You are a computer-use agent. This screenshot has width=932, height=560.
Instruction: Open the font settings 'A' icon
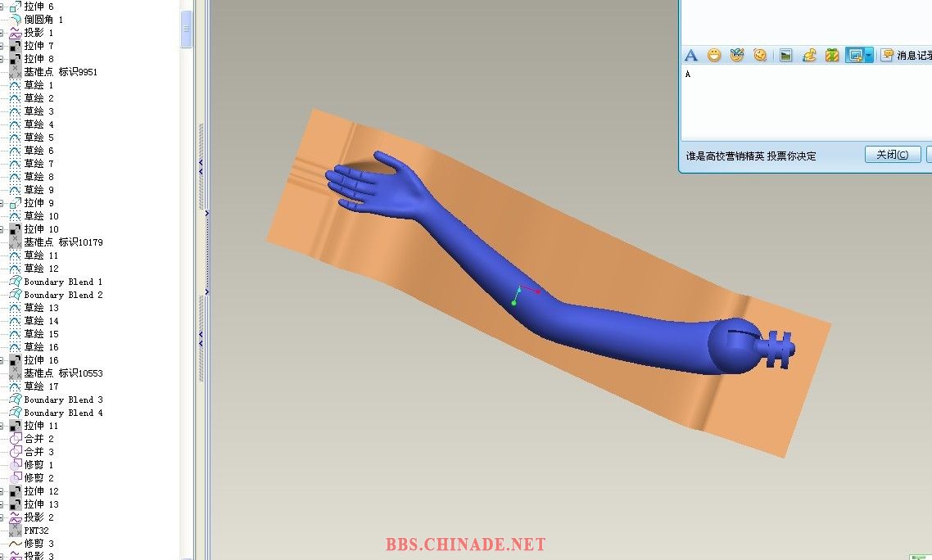[x=691, y=56]
